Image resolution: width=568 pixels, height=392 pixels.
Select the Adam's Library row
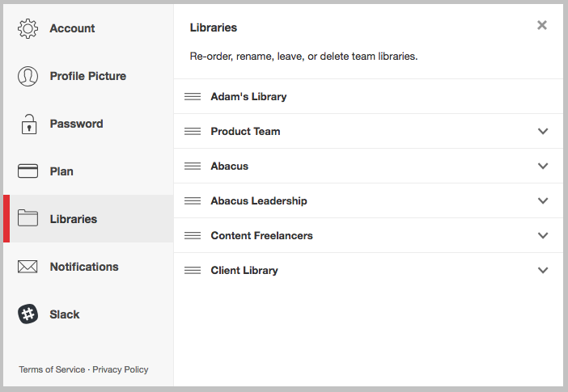point(368,97)
